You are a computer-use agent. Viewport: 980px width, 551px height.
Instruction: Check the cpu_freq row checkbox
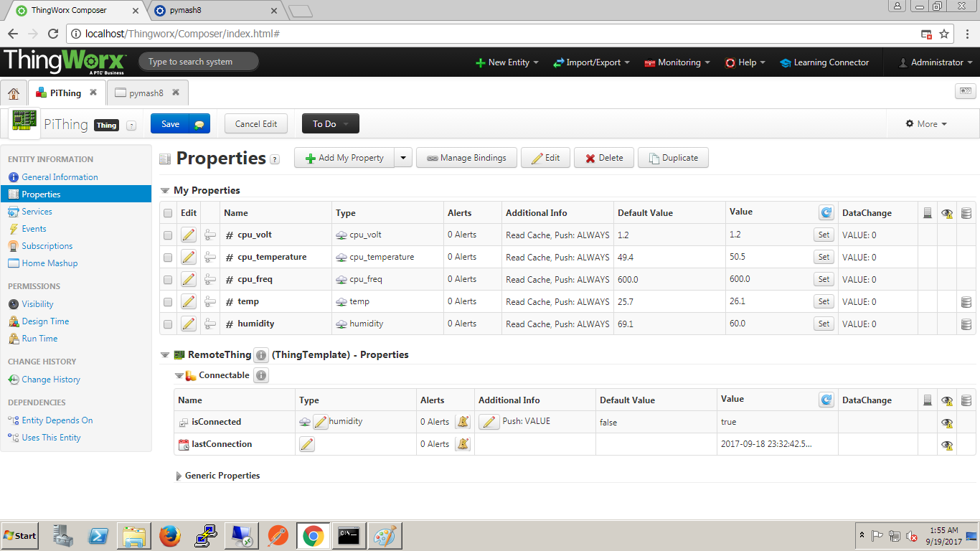[x=168, y=280]
